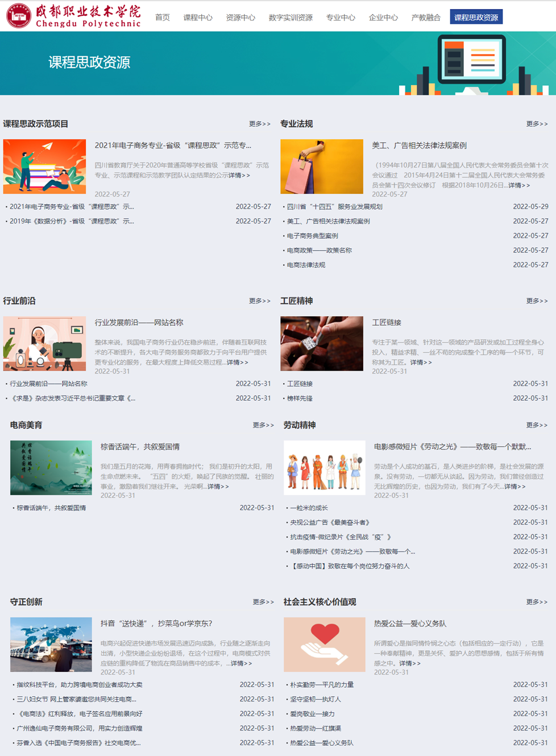Open the live-streaming girl illustration in 行业前沿
Screen dimensions: 556x756
coord(44,343)
